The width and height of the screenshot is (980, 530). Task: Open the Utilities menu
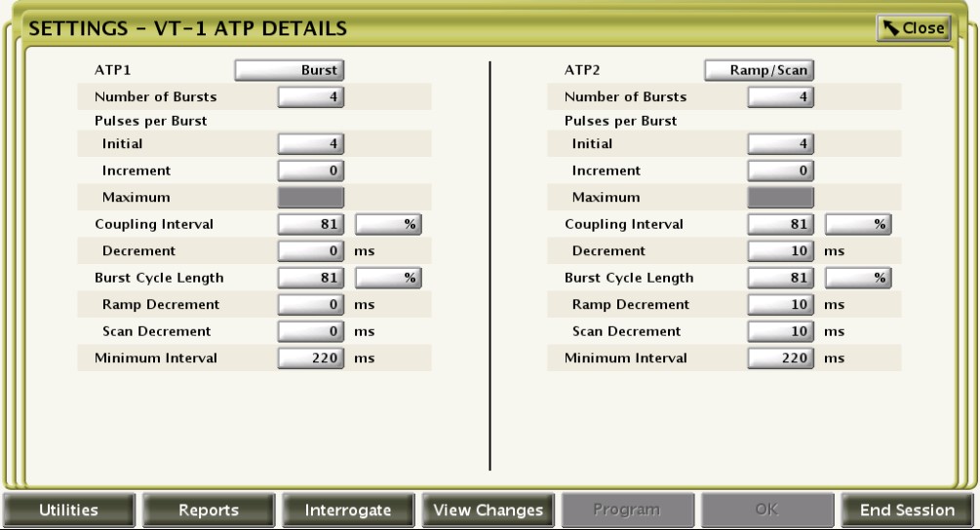[69, 510]
